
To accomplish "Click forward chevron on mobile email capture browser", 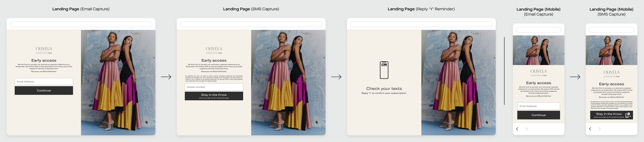I will (526, 129).
